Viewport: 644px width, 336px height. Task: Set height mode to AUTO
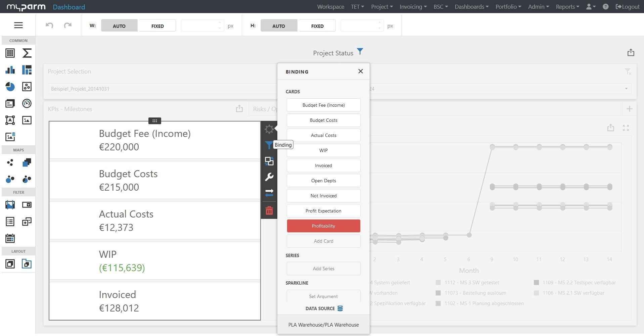(278, 26)
